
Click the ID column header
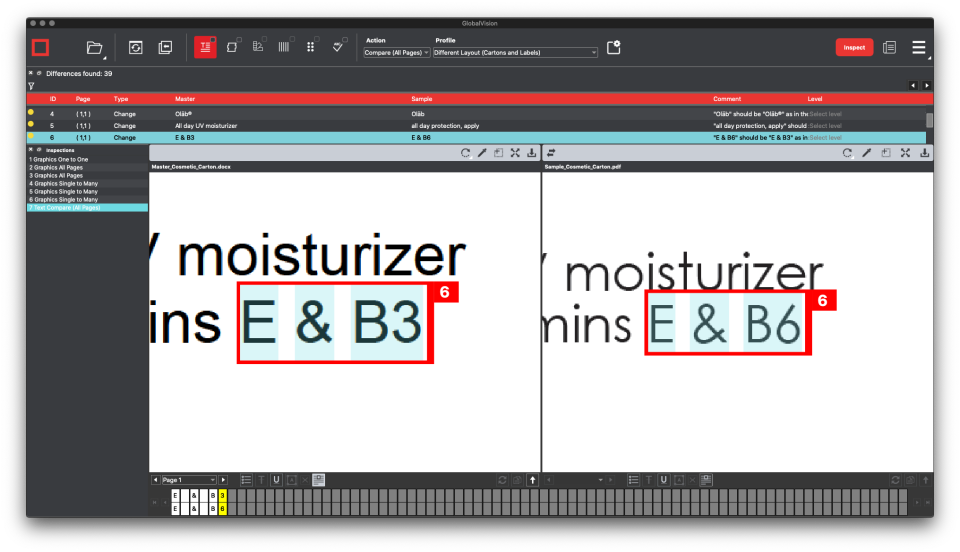[53, 99]
